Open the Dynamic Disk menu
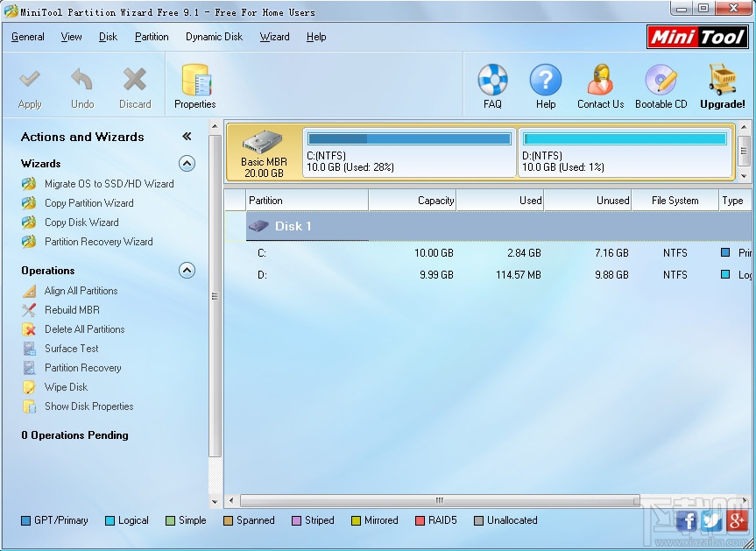This screenshot has width=756, height=551. (x=214, y=37)
